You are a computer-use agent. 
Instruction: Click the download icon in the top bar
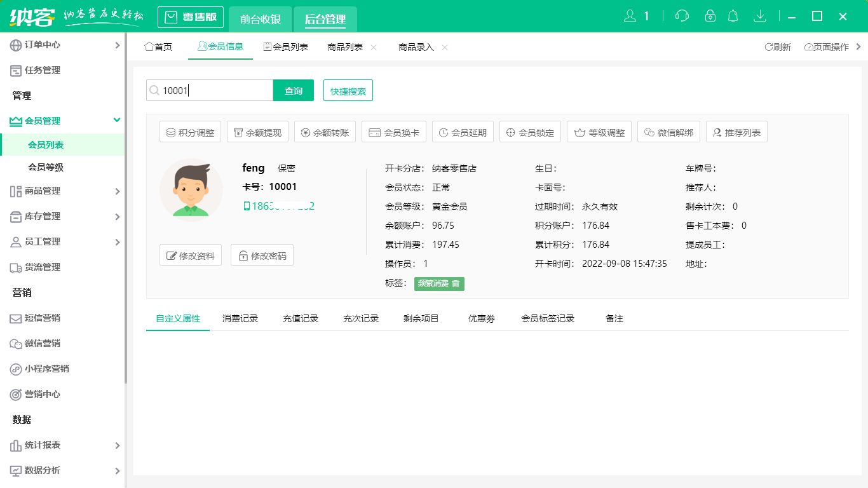pyautogui.click(x=760, y=16)
